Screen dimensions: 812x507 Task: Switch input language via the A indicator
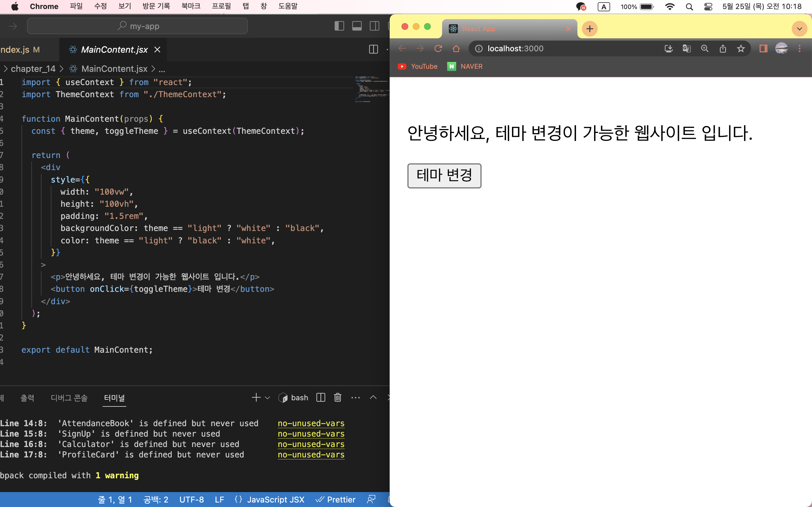coord(604,6)
